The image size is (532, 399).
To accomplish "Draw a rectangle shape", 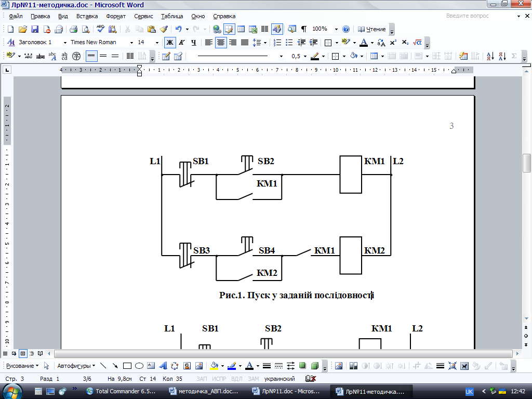I will click(x=127, y=366).
